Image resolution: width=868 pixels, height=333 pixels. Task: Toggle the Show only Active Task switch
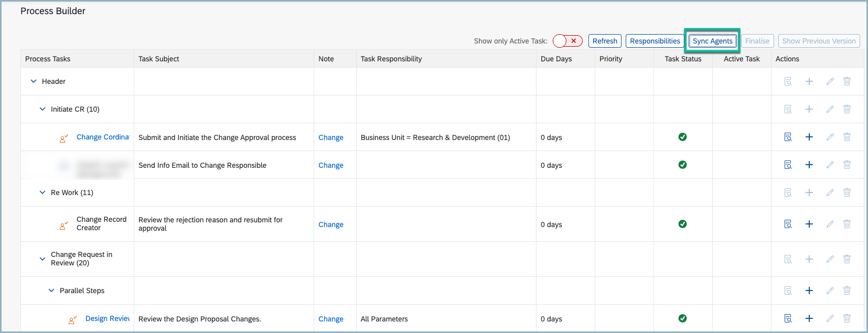[x=567, y=41]
